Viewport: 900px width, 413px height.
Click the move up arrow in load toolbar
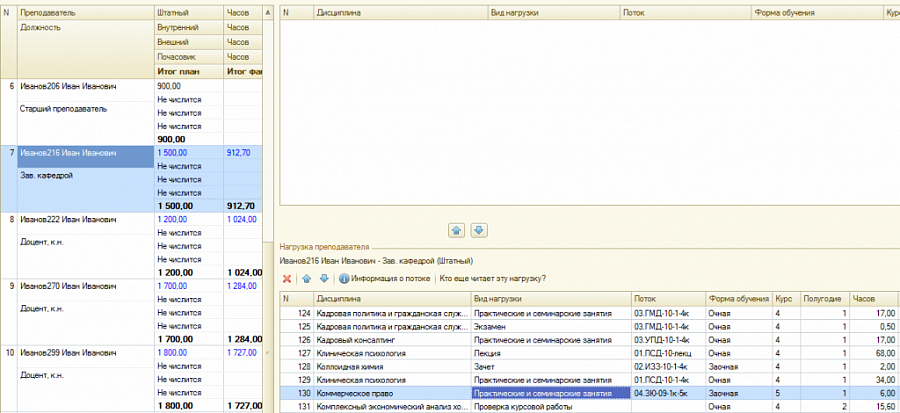(307, 279)
